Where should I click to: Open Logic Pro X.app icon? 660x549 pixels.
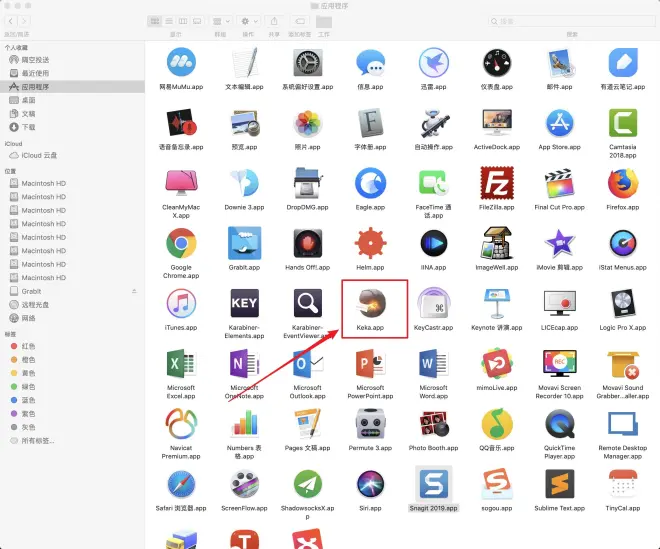click(623, 303)
